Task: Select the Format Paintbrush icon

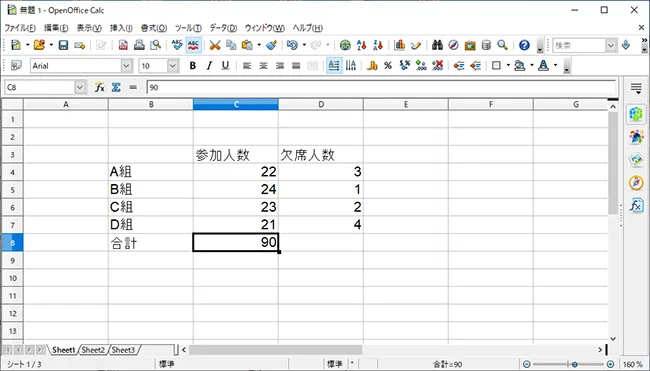Action: point(272,45)
